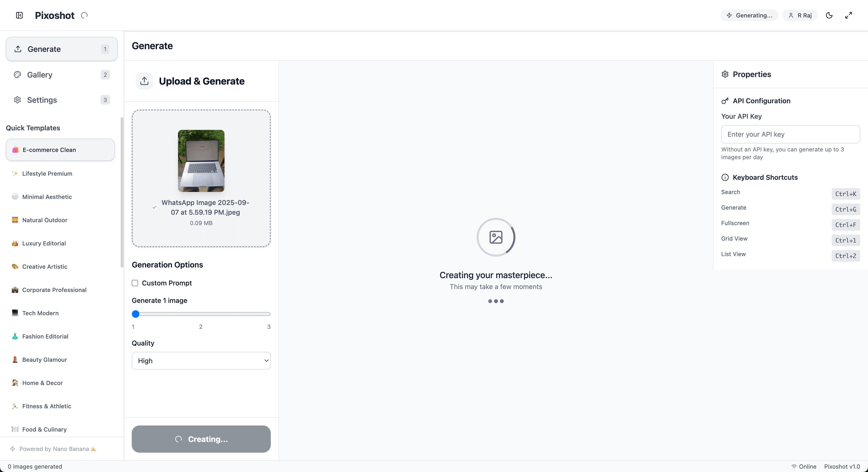Click the Generating status button
Viewport: 868px width, 472px height.
point(749,15)
